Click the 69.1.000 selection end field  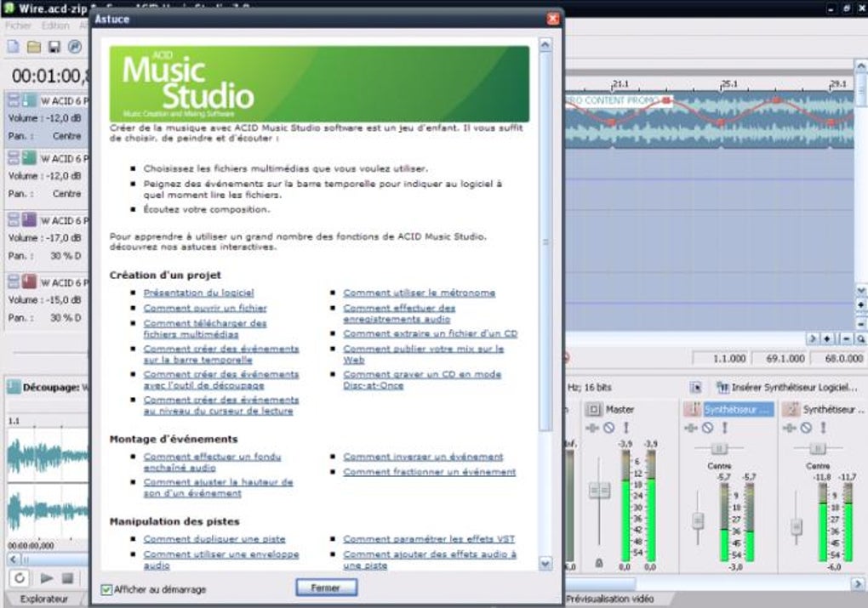[x=779, y=359]
